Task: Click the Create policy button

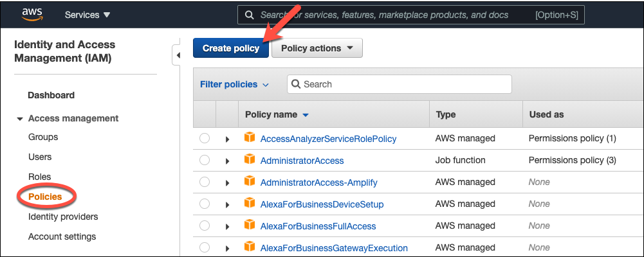Action: click(231, 48)
